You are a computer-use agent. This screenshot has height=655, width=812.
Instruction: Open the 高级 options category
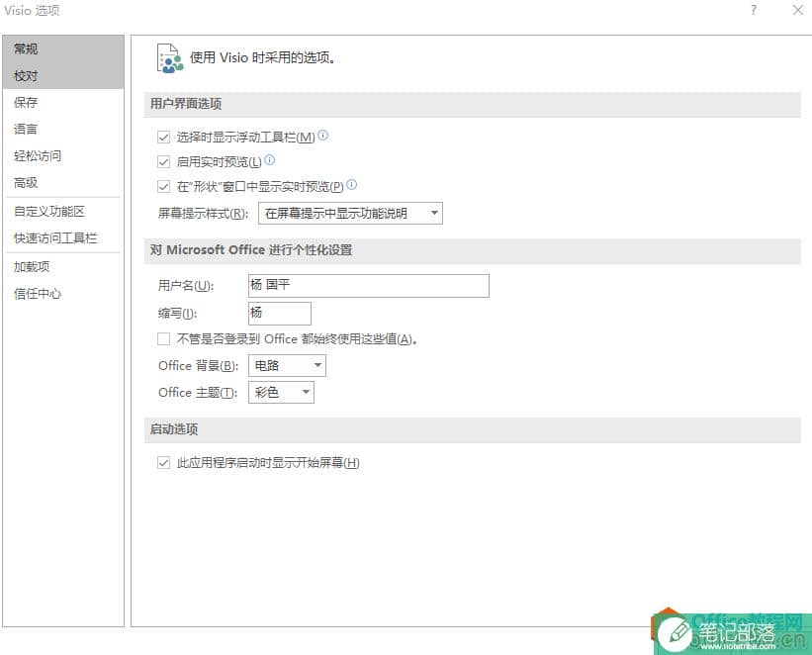63,182
